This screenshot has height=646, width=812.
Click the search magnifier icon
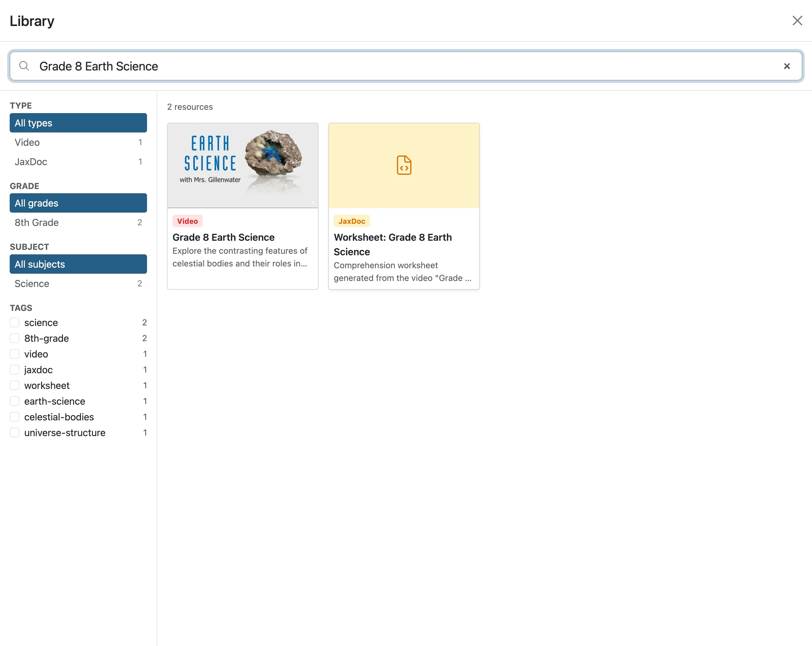click(x=24, y=66)
